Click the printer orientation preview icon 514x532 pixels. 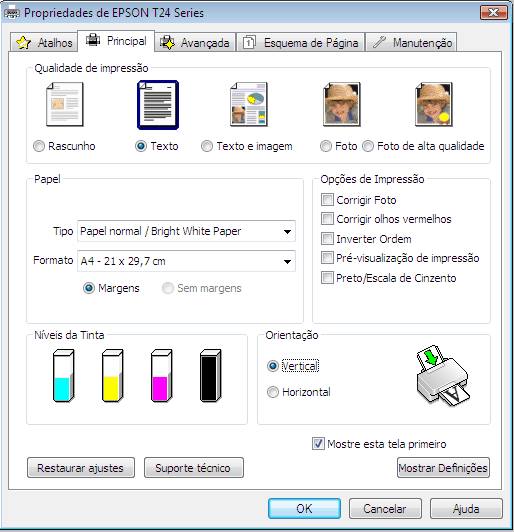pos(443,376)
